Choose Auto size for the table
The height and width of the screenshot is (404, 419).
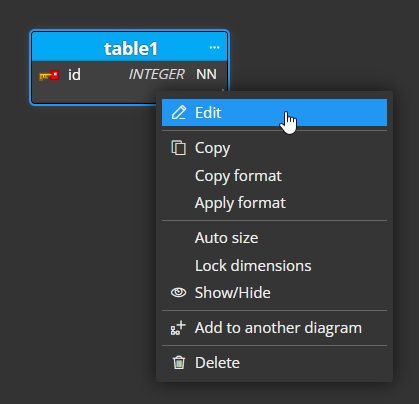tap(274, 238)
